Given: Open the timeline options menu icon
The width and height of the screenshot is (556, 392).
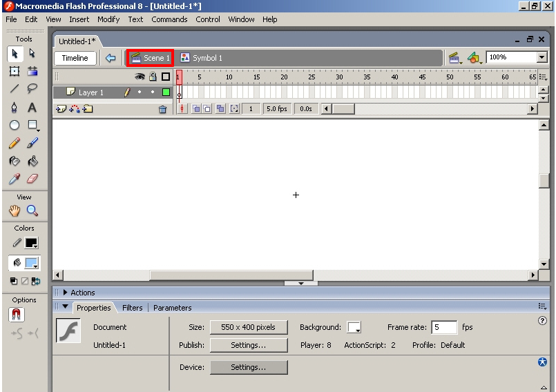Looking at the screenshot, I should tap(543, 77).
